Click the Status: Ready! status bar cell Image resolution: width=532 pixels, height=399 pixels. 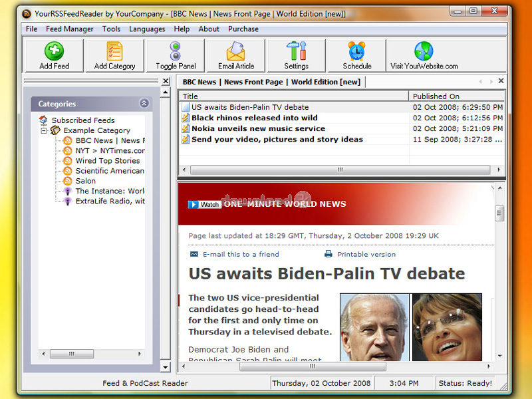465,383
